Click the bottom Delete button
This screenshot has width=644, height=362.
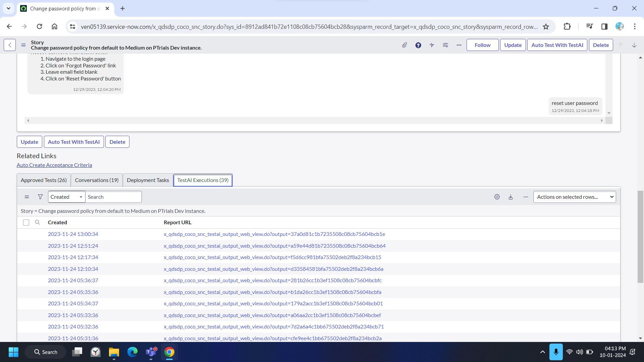117,142
